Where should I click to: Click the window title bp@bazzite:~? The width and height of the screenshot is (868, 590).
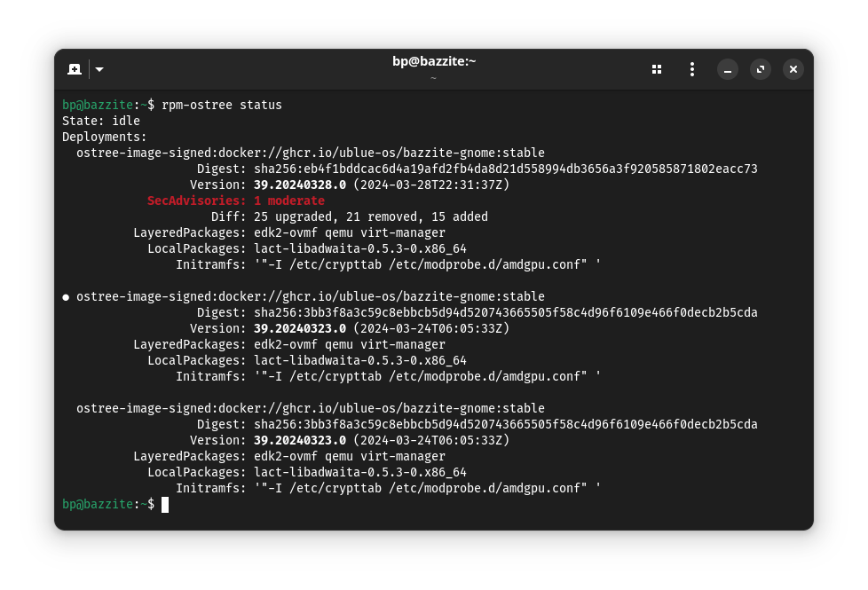(434, 61)
